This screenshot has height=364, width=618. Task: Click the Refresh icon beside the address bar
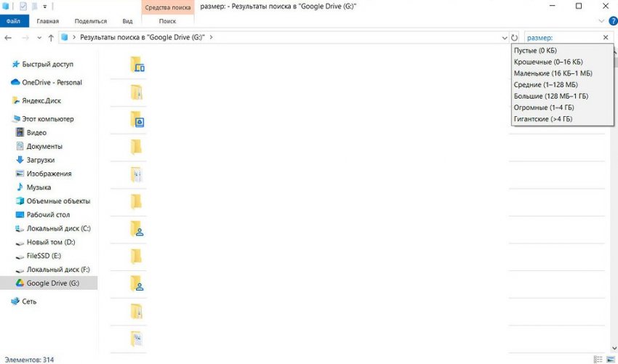tap(515, 37)
